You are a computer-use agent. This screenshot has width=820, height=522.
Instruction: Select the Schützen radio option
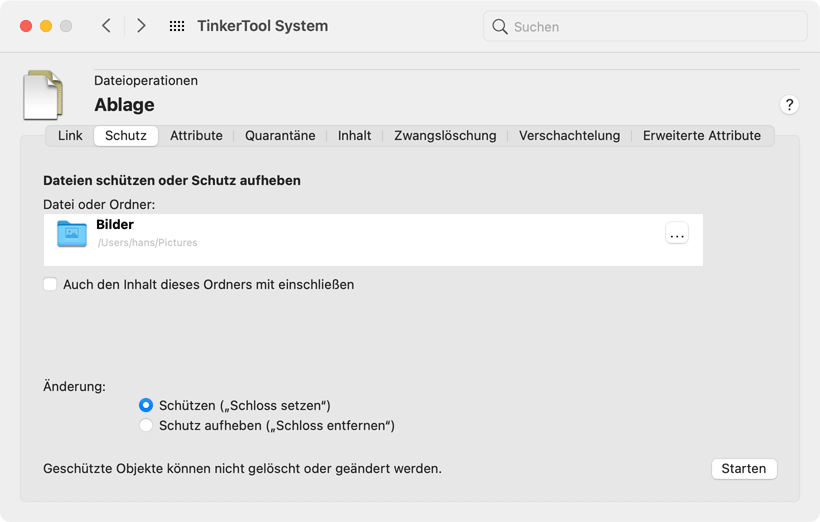click(x=146, y=405)
